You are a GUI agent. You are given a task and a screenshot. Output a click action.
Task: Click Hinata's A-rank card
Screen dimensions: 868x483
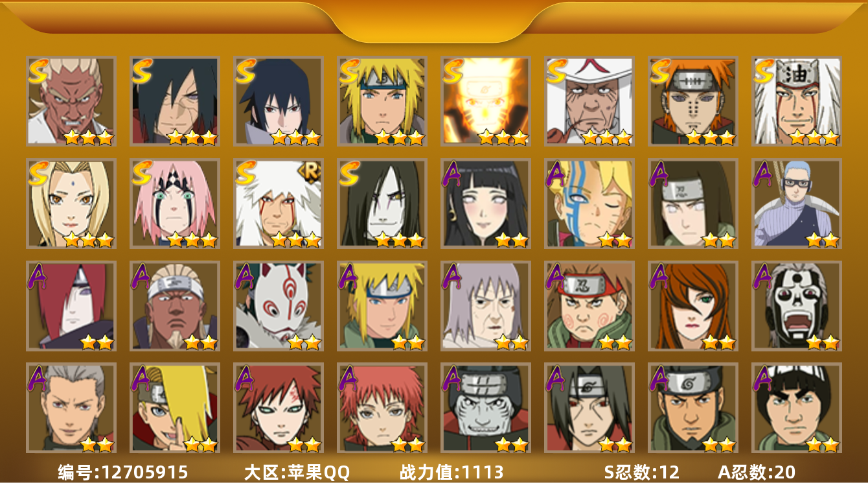485,204
